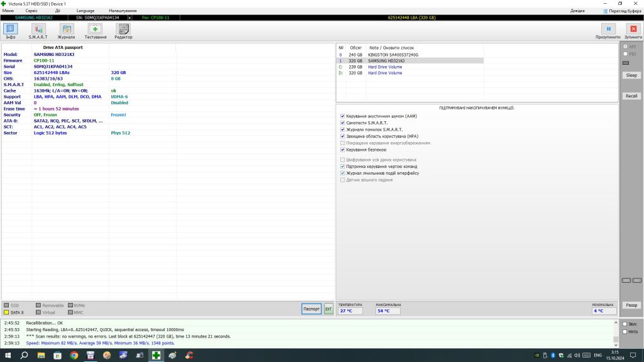Open the S.M.A.R.T toolbar section
Screen dimensions: 644x362
(38, 31)
